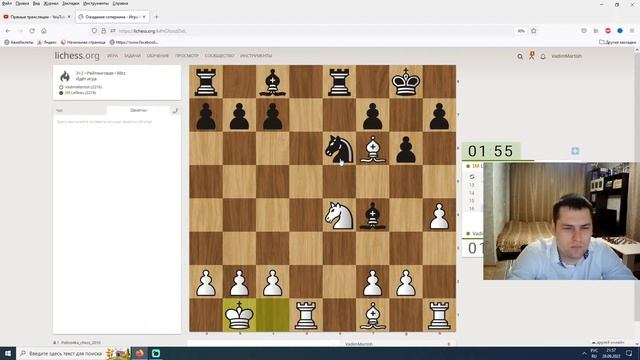
Task: Open the СООБЩЕСТВО site menu
Action: (220, 56)
